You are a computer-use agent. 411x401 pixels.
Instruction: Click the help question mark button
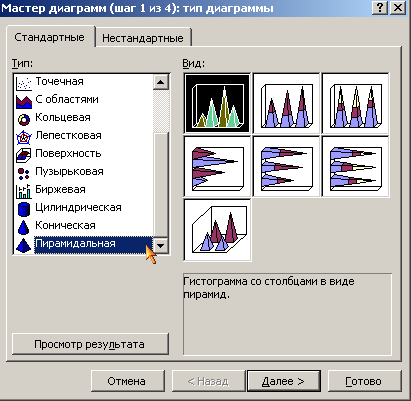click(x=379, y=7)
